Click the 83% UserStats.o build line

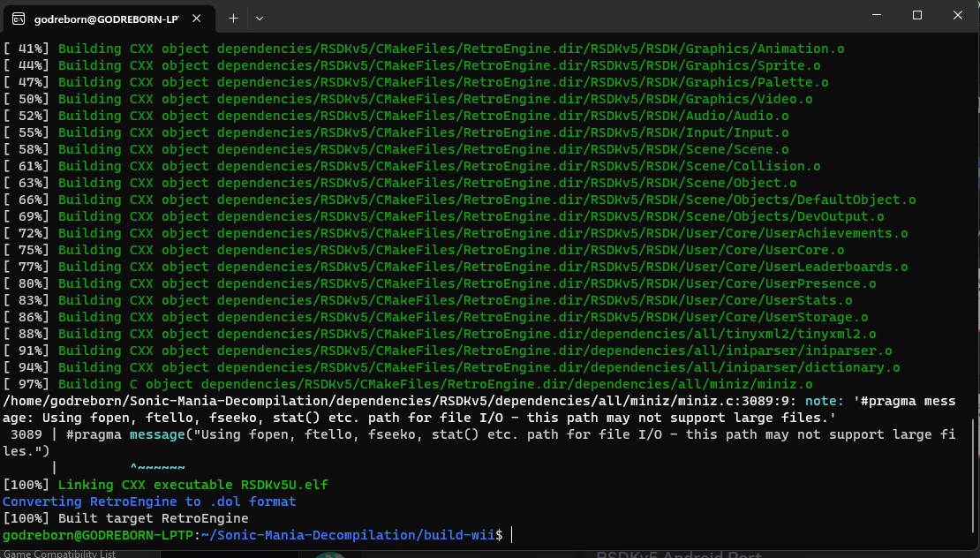tap(427, 300)
